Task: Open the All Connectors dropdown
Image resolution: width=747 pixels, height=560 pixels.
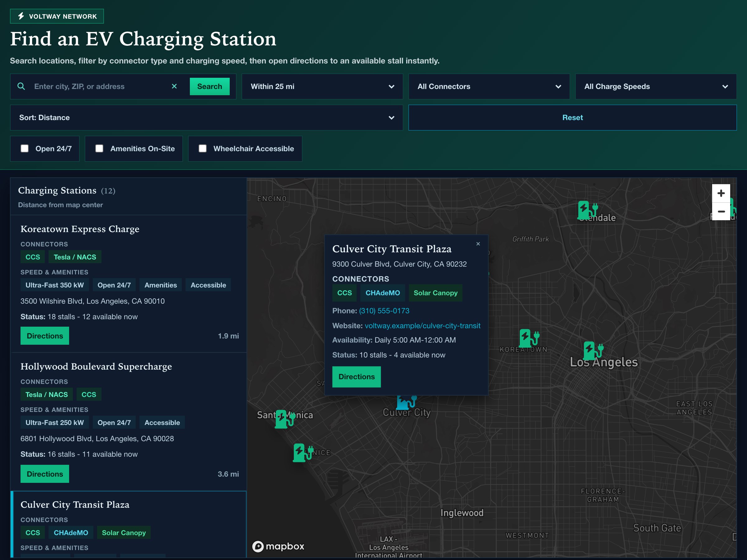Action: click(489, 86)
